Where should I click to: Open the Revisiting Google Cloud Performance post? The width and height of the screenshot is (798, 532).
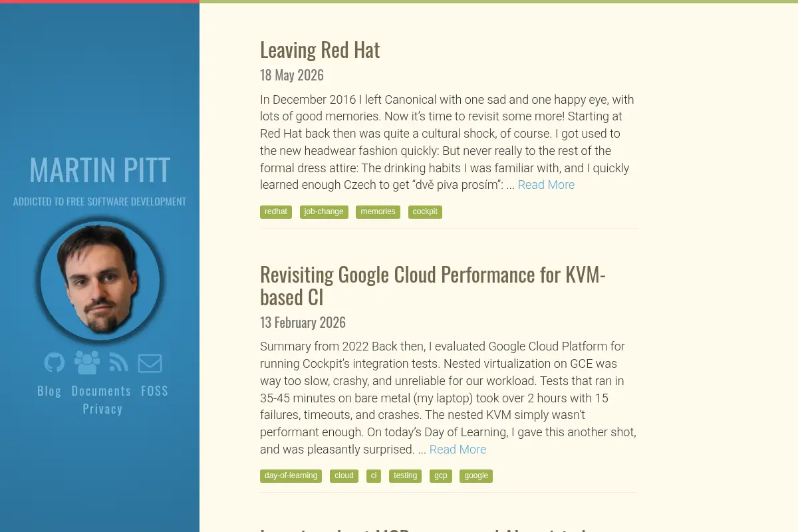[x=433, y=285]
